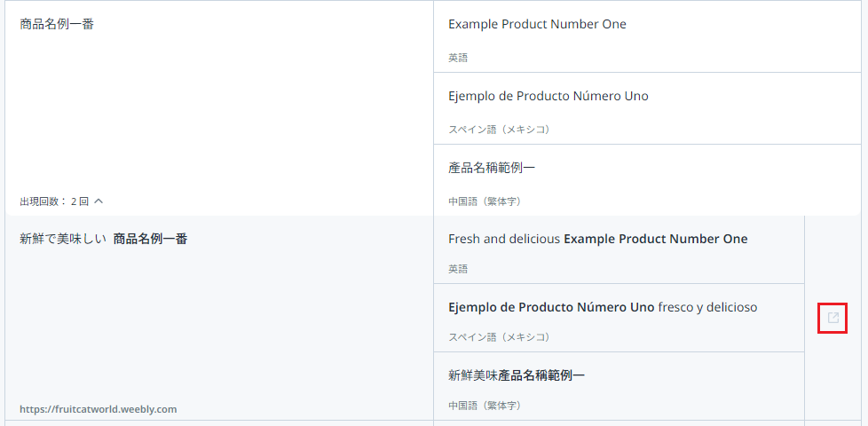Select the Fresh and delicious English occurrence
Viewport: 868px width, 426px height.
point(597,239)
